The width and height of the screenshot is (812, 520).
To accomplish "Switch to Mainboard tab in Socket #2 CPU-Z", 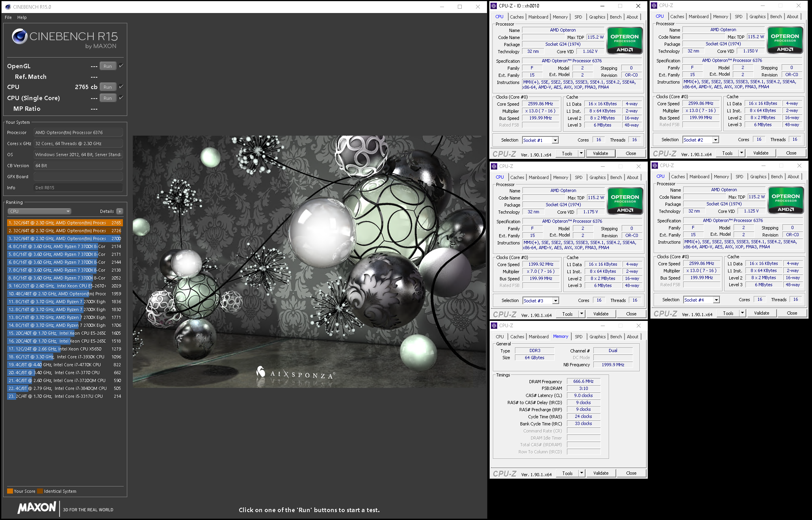I will tap(699, 17).
